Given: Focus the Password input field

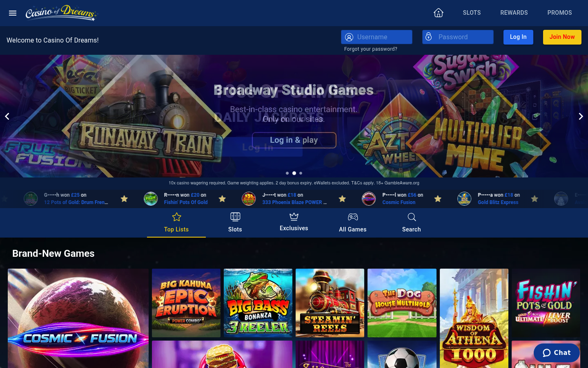Looking at the screenshot, I should coord(458,37).
